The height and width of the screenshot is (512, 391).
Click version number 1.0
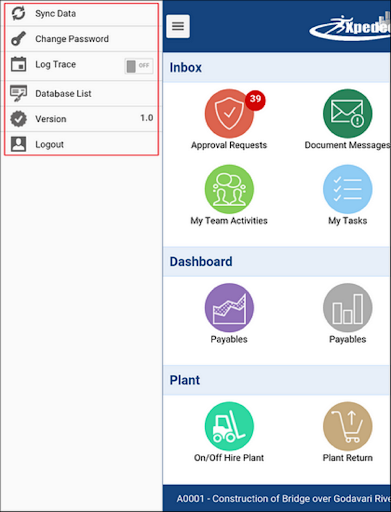click(x=147, y=118)
